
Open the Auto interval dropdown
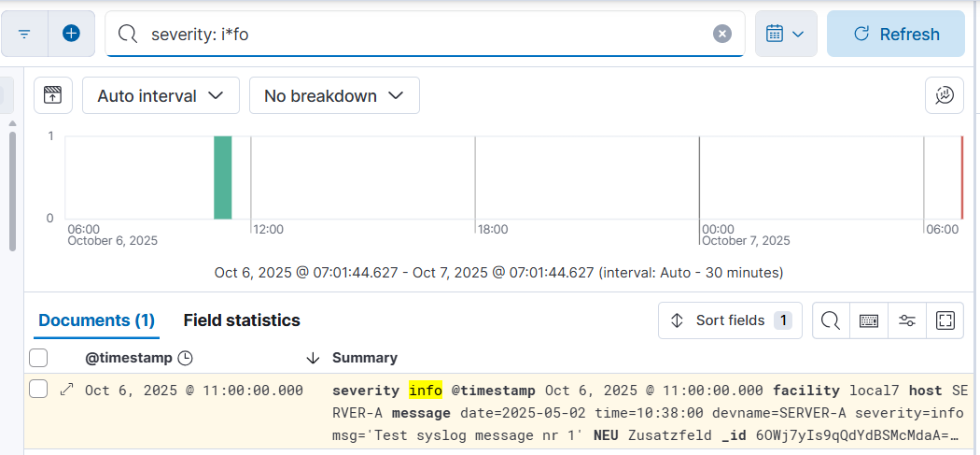pyautogui.click(x=161, y=95)
